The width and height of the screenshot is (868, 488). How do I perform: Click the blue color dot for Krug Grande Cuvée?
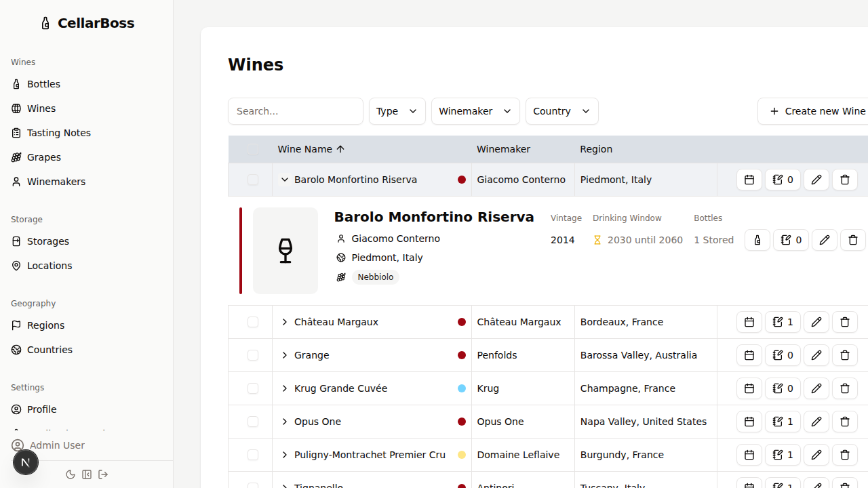462,388
